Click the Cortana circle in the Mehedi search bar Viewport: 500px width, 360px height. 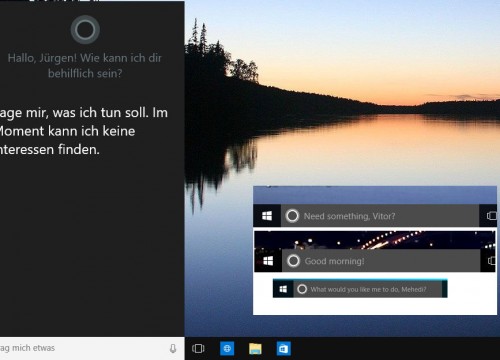[302, 289]
